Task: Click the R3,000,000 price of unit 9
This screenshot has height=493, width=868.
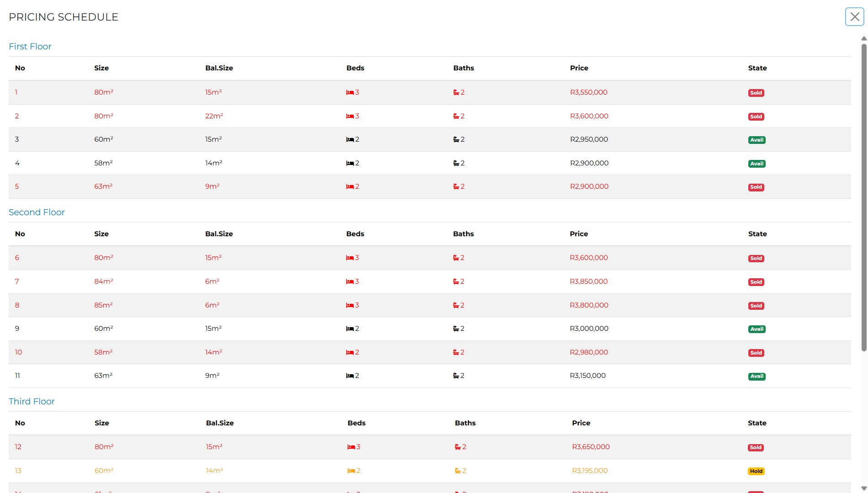Action: point(589,329)
